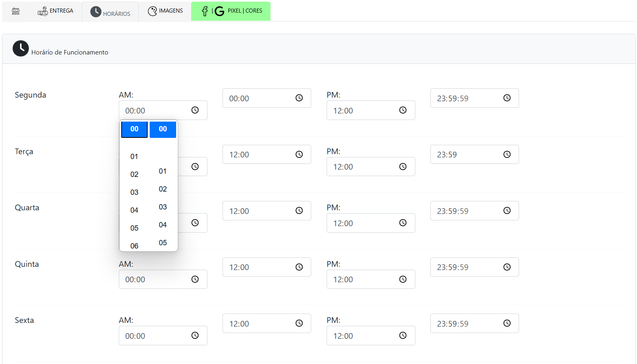Select the PIXEL | CORES tab
Viewport: 637px width, 364px height.
pyautogui.click(x=231, y=11)
